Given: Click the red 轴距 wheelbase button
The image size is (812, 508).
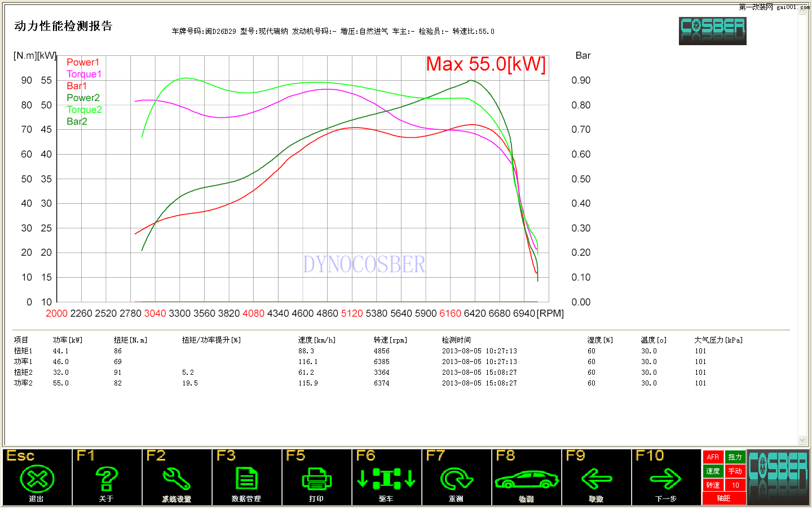Looking at the screenshot, I should 724,498.
